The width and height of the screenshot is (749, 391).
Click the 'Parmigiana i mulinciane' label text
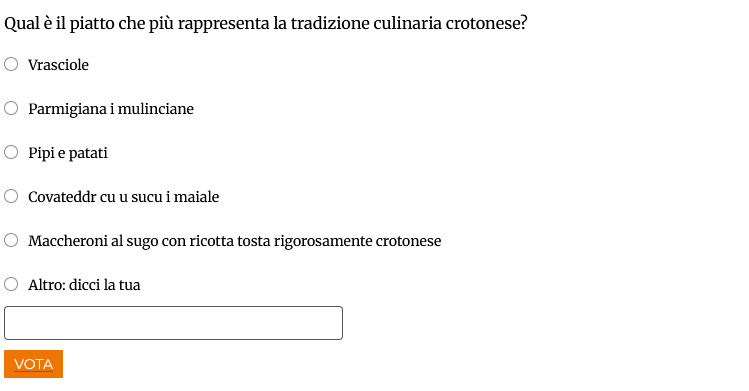tap(111, 109)
